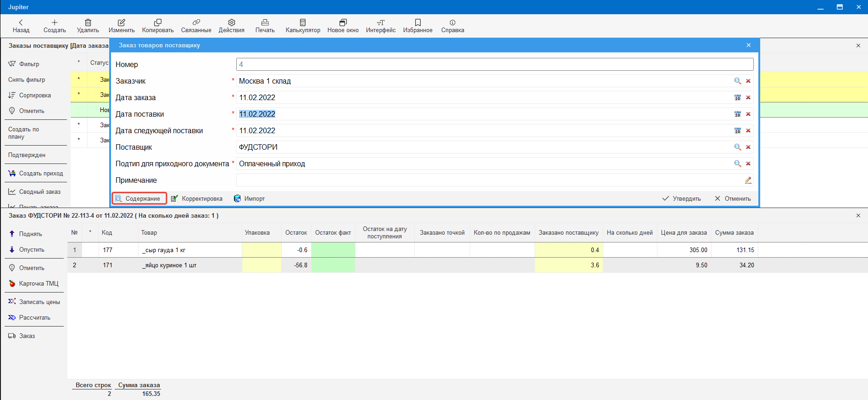Click the Цена для заказа column header
This screenshot has width=868, height=400.
pos(684,232)
